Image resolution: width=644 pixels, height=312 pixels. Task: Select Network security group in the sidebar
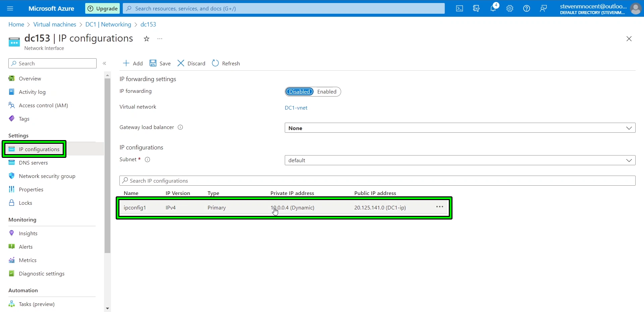47,176
